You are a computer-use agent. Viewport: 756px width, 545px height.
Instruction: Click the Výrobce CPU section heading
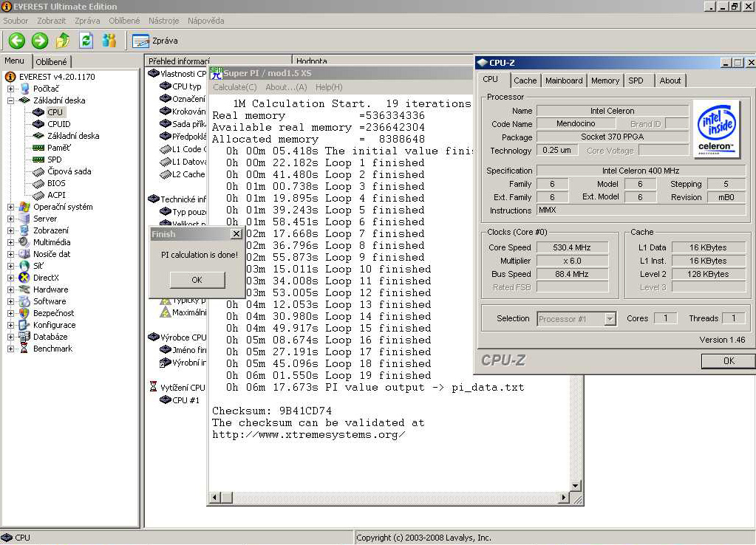click(x=177, y=337)
